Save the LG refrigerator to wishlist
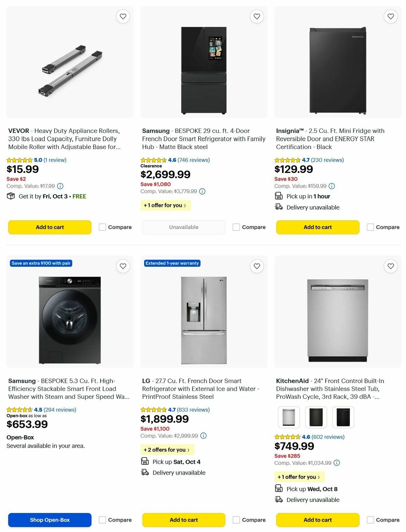This screenshot has width=406, height=532. tap(257, 266)
